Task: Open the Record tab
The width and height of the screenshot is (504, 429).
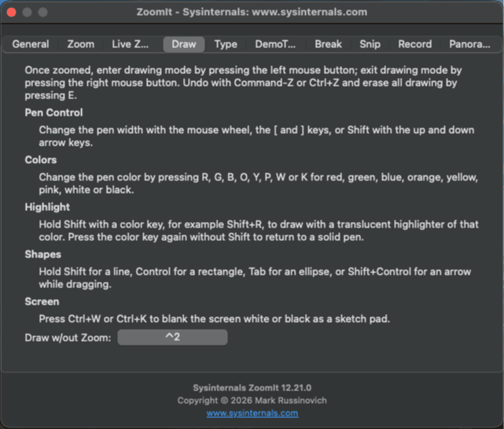Action: (415, 44)
